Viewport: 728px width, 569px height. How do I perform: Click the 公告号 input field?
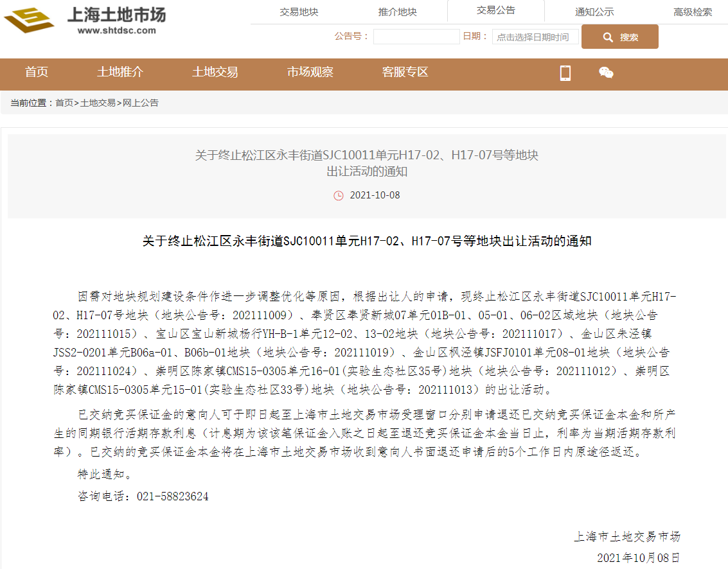(x=416, y=37)
